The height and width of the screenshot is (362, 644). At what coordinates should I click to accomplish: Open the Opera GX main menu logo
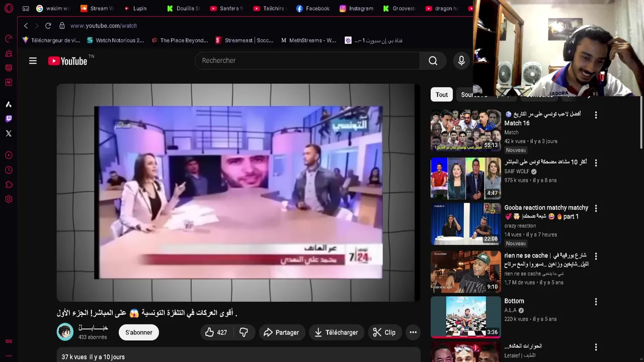[x=9, y=9]
